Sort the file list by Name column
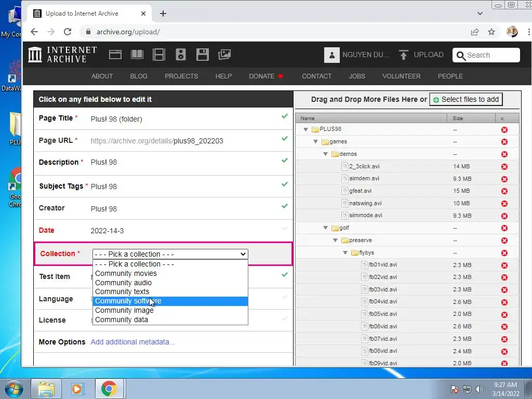532x399 pixels. 371,118
